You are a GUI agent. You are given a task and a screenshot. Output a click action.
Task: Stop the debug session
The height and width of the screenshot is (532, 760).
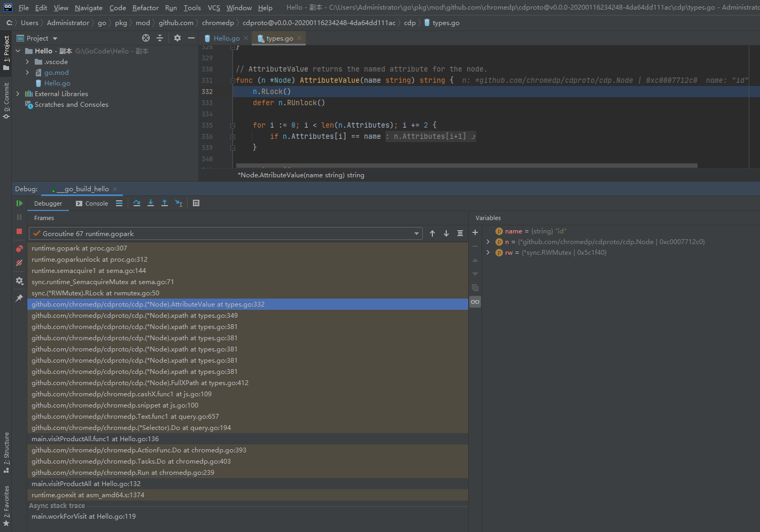tap(19, 231)
